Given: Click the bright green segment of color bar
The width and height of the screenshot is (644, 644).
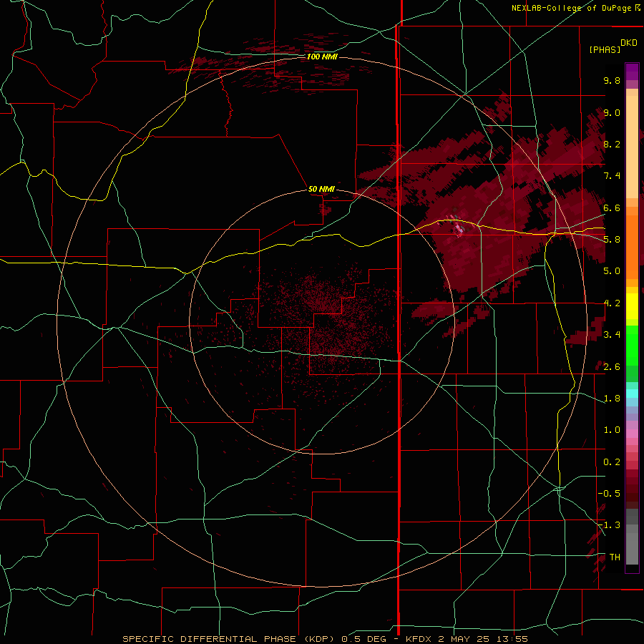Looking at the screenshot, I should pyautogui.click(x=632, y=346).
